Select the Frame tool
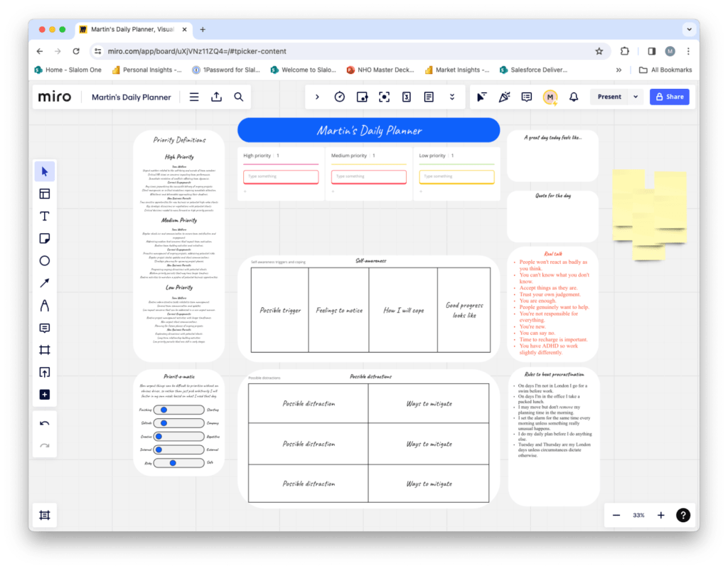This screenshot has height=569, width=728. (x=45, y=350)
